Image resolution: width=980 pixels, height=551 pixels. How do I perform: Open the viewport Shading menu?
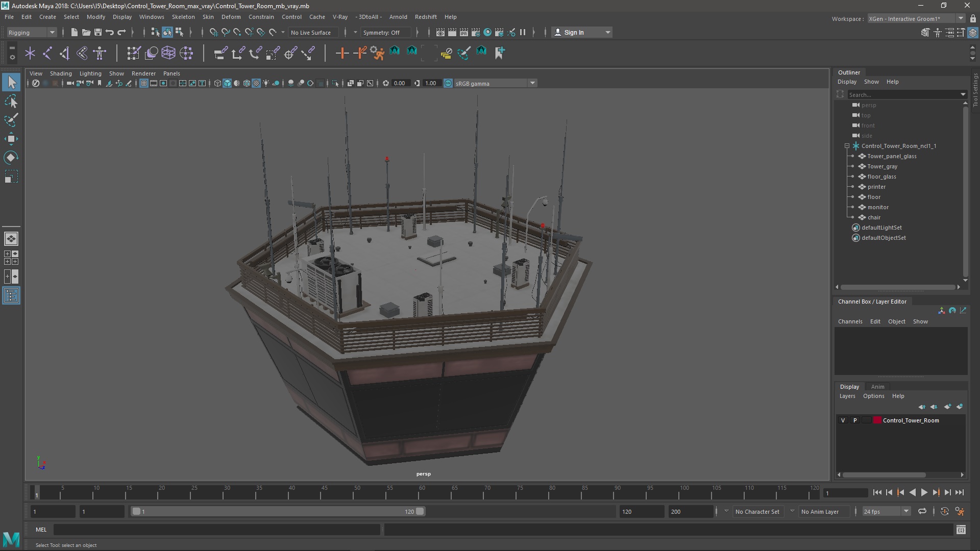(x=61, y=73)
